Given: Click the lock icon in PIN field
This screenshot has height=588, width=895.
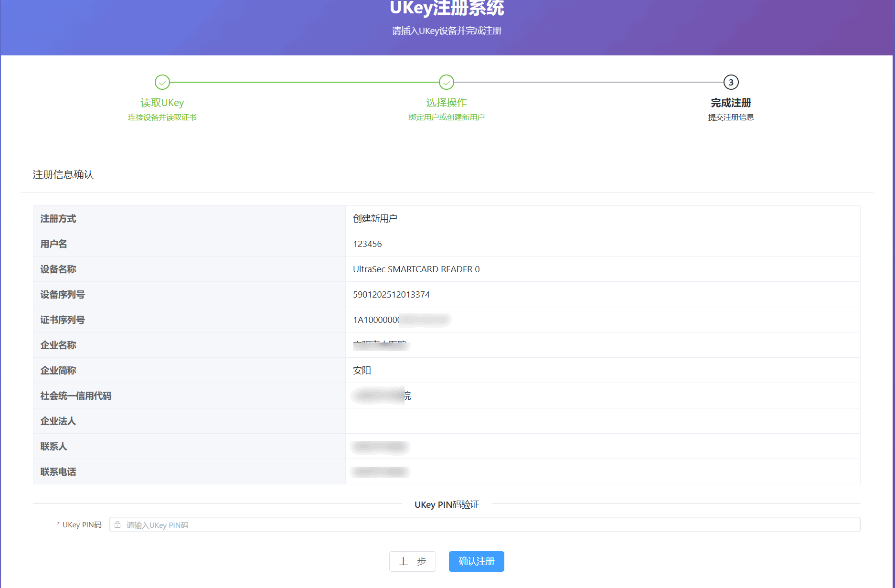Looking at the screenshot, I should pyautogui.click(x=117, y=524).
